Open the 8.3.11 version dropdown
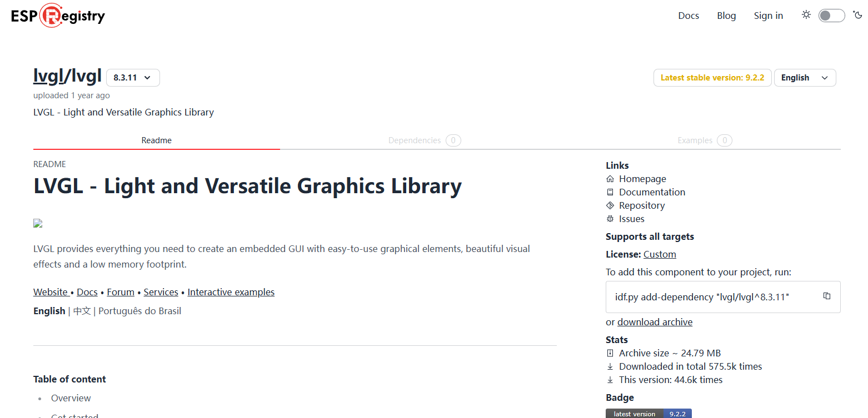Screen dimensions: 868x418 (x=133, y=78)
